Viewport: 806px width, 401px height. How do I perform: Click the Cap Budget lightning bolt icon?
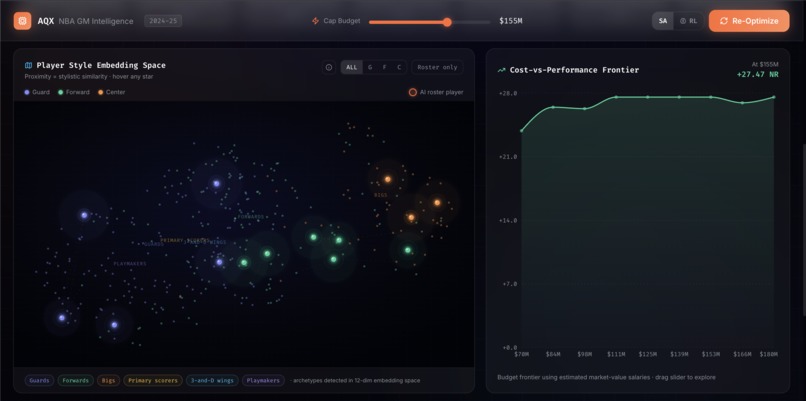(316, 21)
